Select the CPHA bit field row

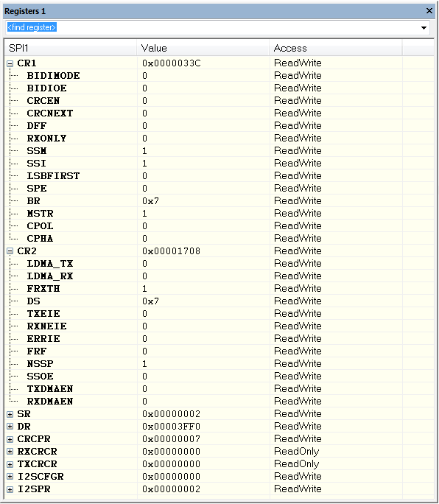click(x=219, y=239)
